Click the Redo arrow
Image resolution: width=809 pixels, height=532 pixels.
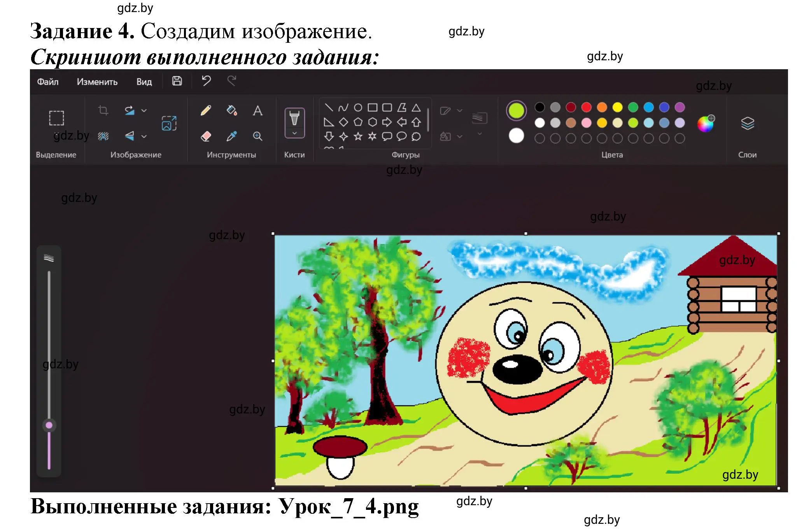tap(232, 81)
